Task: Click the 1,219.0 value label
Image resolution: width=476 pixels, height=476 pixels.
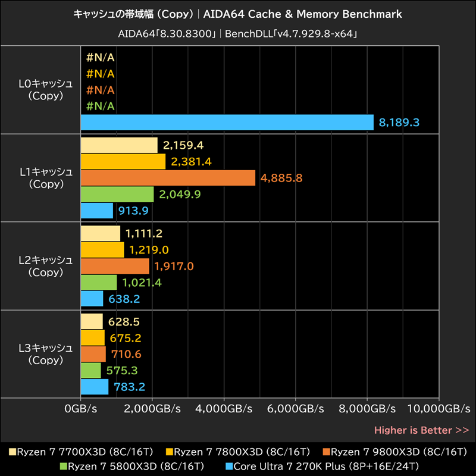Action: point(149,250)
